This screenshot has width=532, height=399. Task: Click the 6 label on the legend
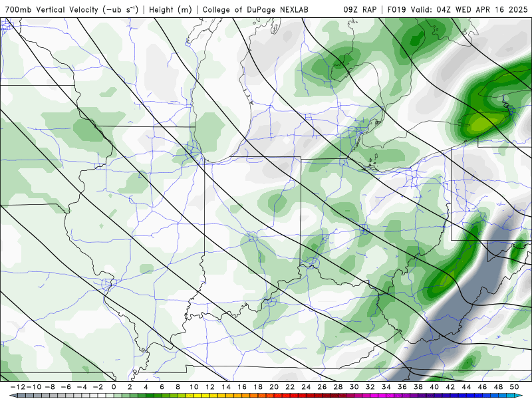click(x=162, y=387)
